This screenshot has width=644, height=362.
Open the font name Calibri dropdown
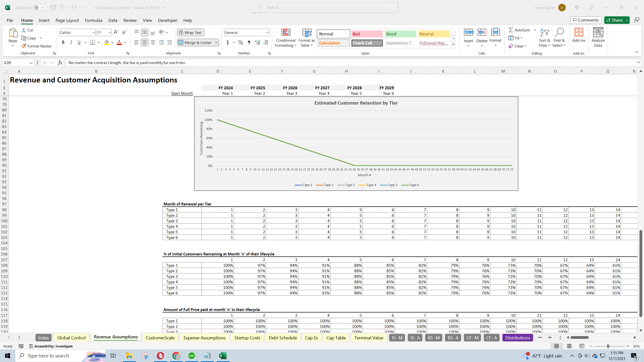[x=93, y=32]
